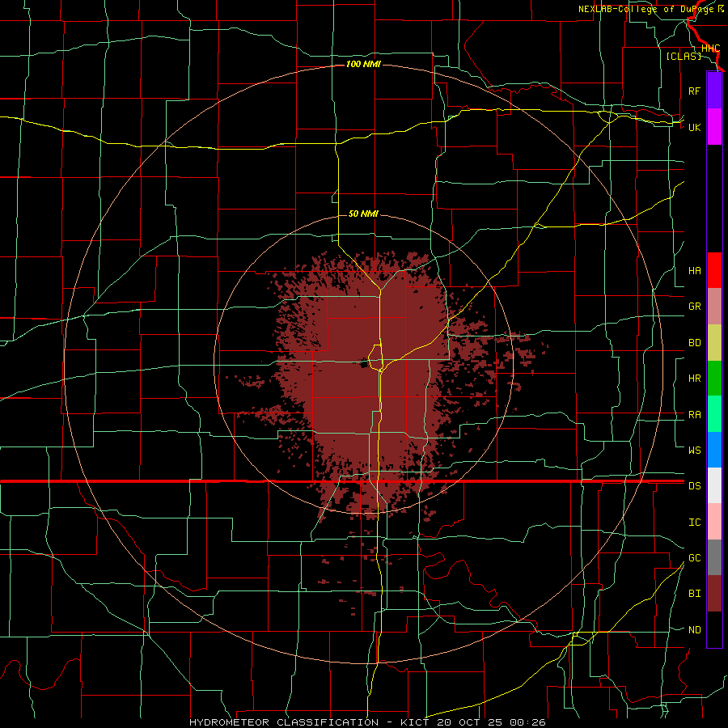Click the BD legend label

[x=695, y=343]
